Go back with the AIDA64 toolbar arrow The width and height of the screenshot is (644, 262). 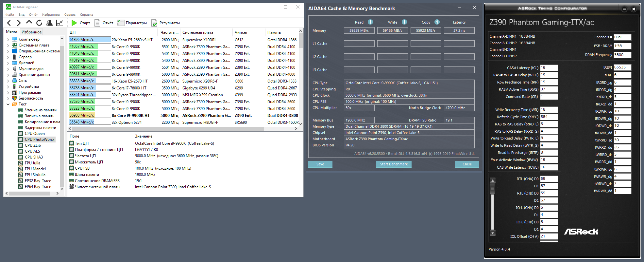coord(9,23)
